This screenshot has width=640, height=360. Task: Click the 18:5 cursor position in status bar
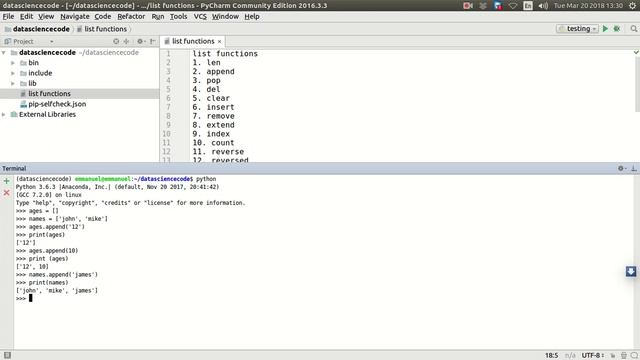coord(551,356)
